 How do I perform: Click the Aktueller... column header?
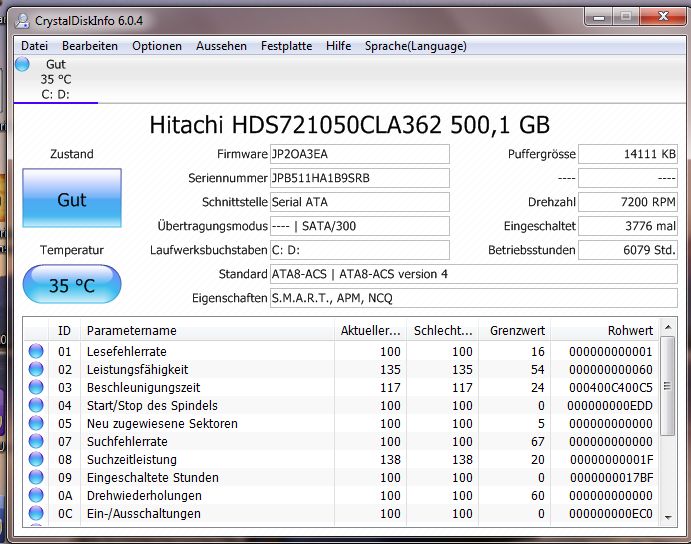[370, 330]
